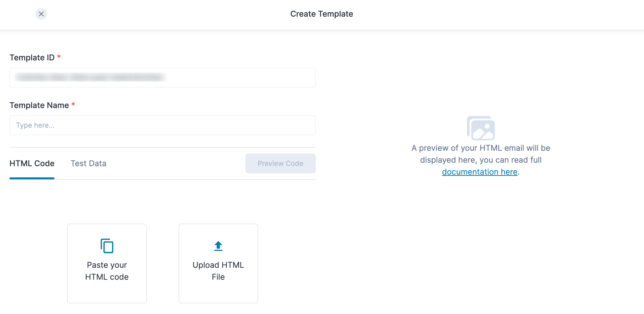Click the Template Name label

pyautogui.click(x=39, y=105)
